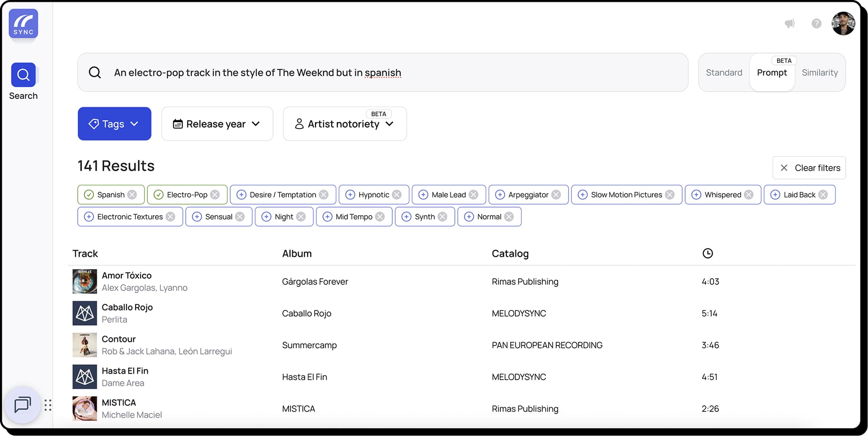Screen dimensions: 868x436
Task: Switch to the Standard search tab
Action: [x=723, y=73]
